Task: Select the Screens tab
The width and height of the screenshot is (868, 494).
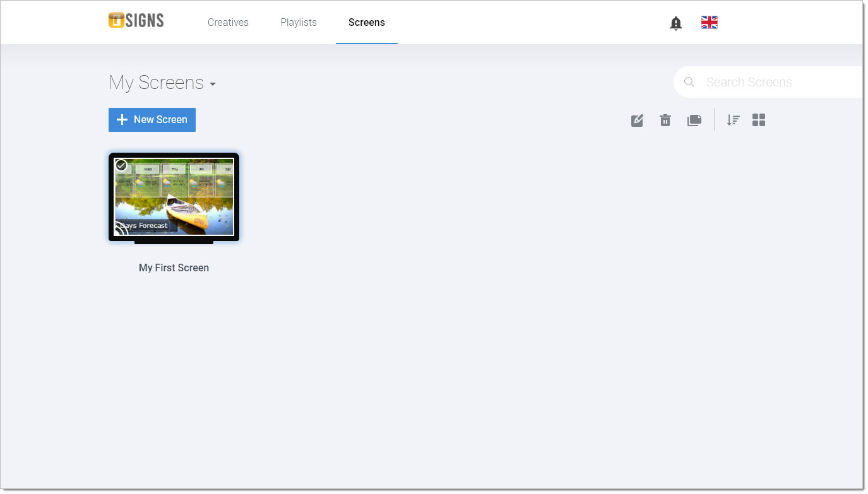Action: coord(366,23)
